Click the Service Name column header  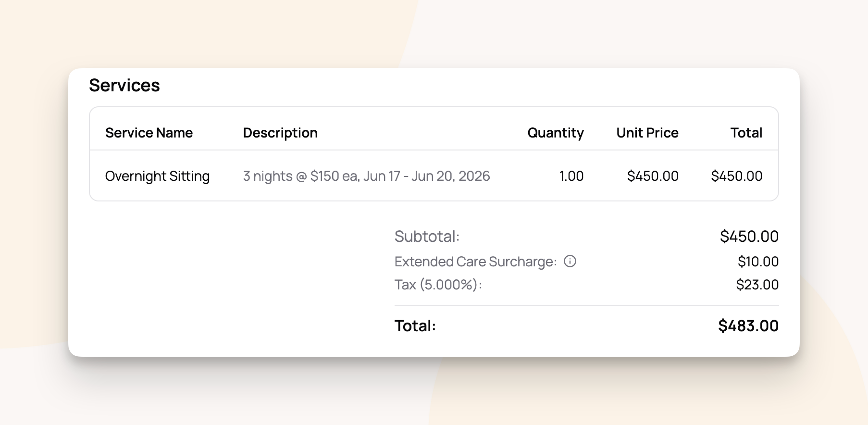pyautogui.click(x=149, y=133)
